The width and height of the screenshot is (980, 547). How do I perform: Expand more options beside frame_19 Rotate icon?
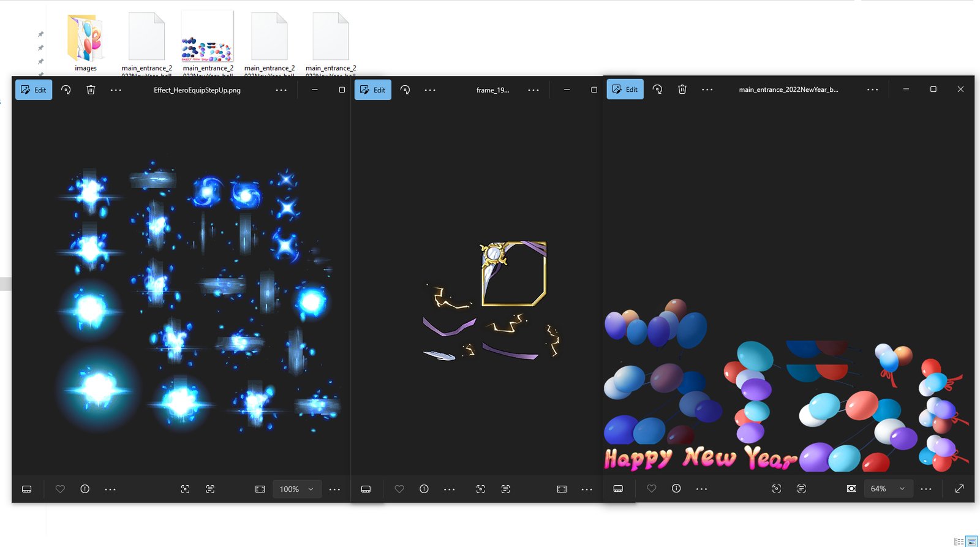click(431, 90)
